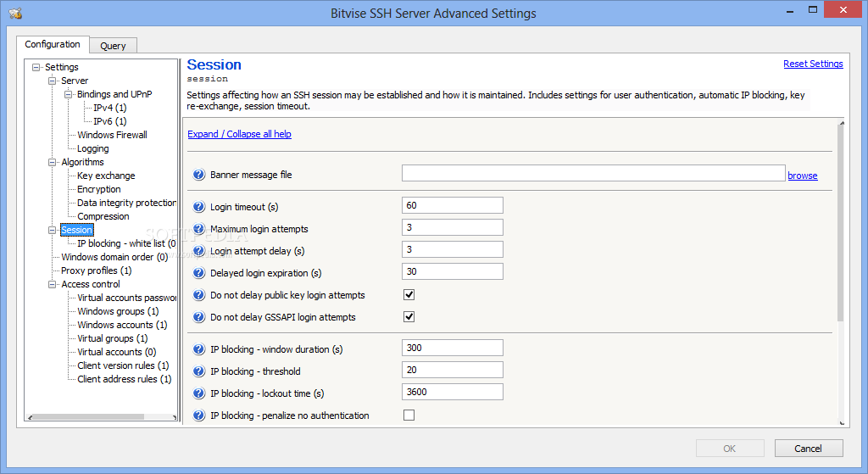Open help for public key login delay

[x=198, y=295]
